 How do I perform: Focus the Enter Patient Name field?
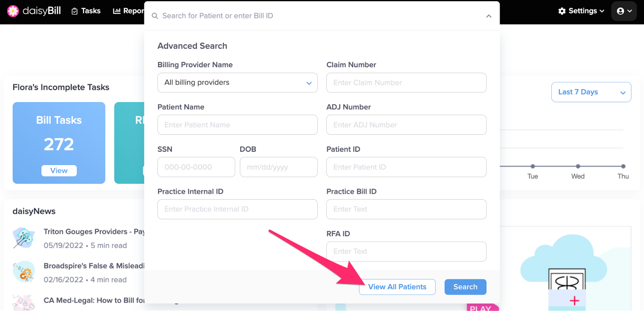[237, 125]
